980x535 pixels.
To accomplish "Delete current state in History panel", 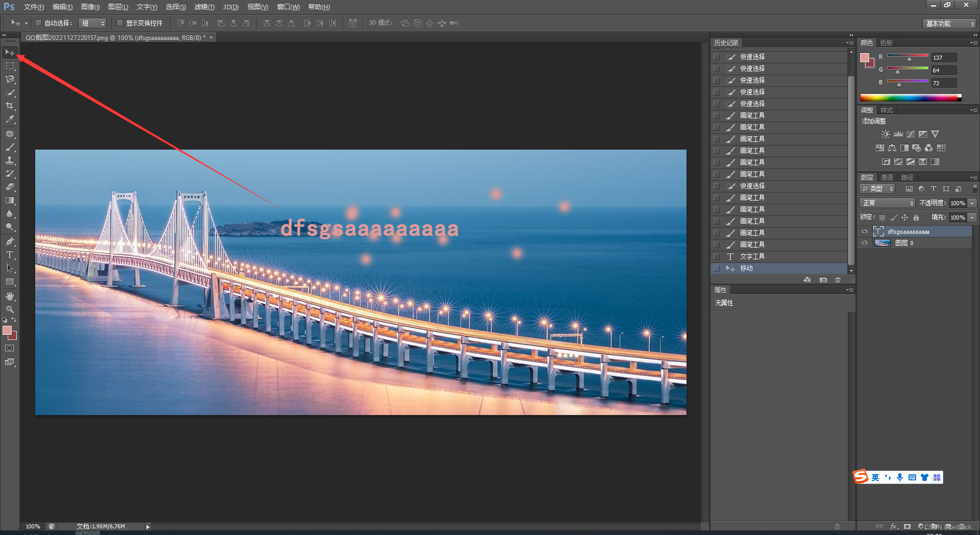I will click(x=838, y=280).
